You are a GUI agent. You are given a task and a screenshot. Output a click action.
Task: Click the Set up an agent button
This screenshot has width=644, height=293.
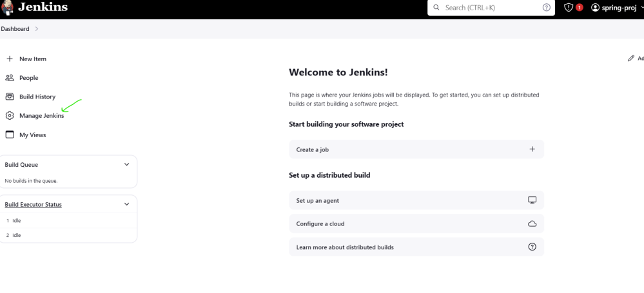[x=416, y=200]
